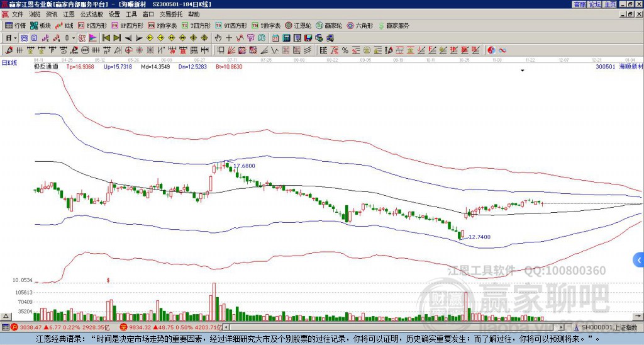Expand the candlestick style dropdown arrow
The height and width of the screenshot is (345, 644).
point(74,38)
